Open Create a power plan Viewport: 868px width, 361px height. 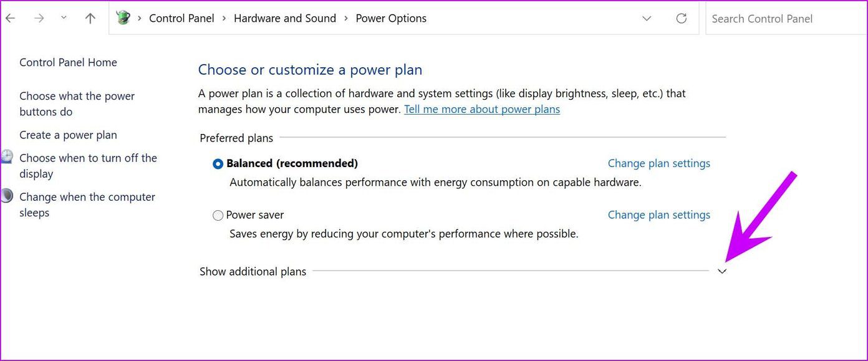click(68, 135)
